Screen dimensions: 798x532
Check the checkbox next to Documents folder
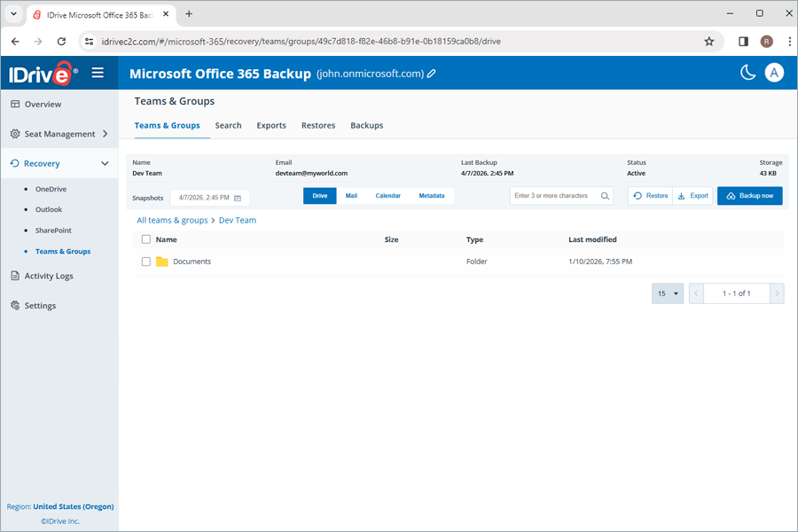[x=147, y=261]
